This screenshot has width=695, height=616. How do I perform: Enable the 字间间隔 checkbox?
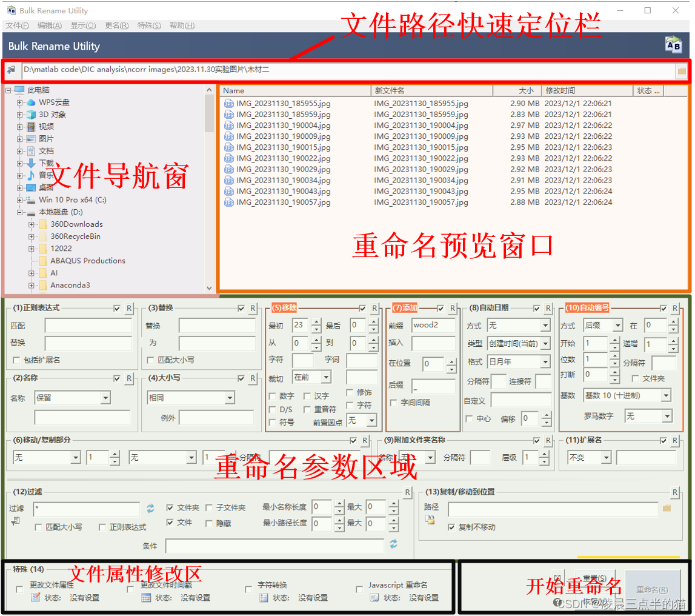click(x=393, y=403)
